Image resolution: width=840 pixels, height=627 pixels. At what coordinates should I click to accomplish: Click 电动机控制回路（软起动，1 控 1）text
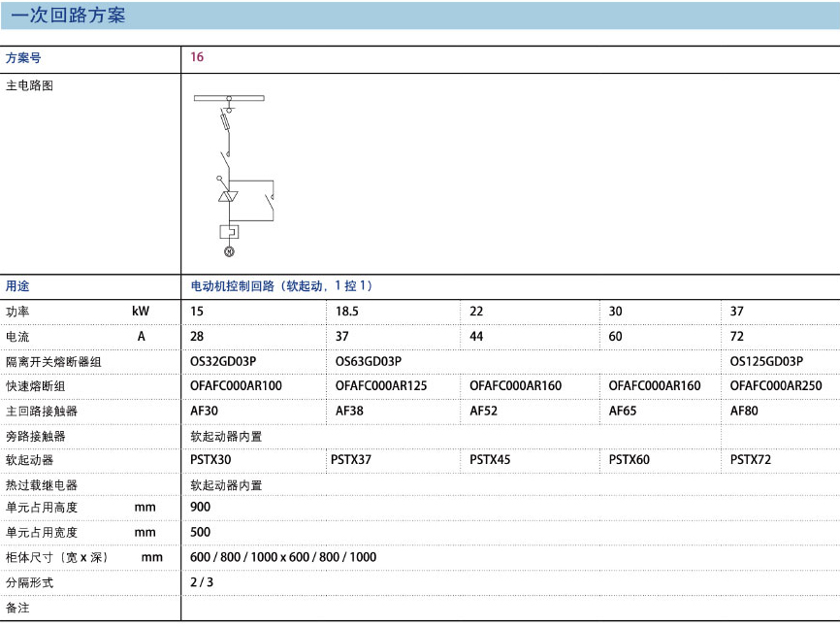281,285
